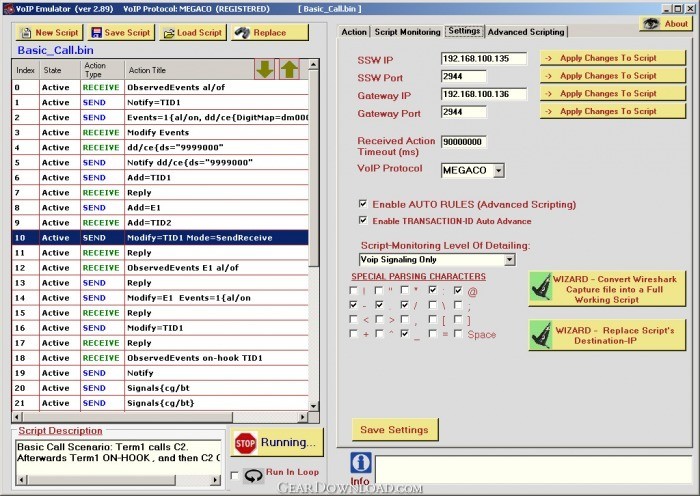Toggle Enable AUTO RULES checkbox
The width and height of the screenshot is (700, 496).
(363, 204)
